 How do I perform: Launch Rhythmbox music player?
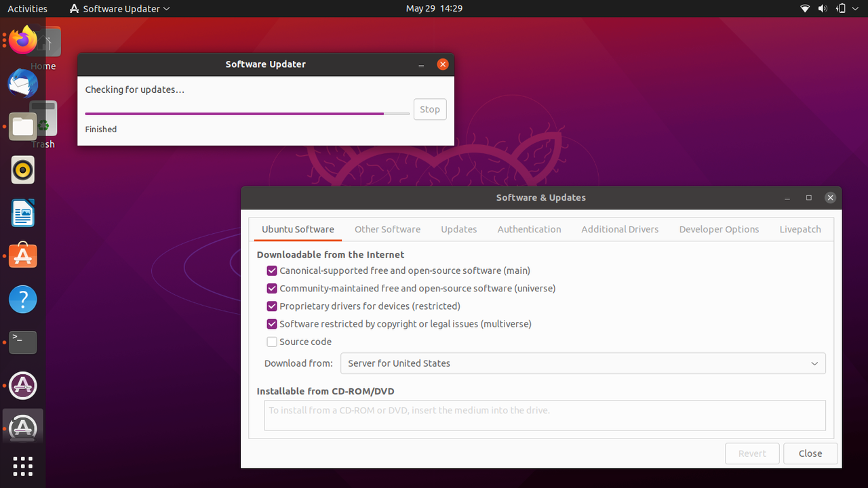click(x=23, y=169)
